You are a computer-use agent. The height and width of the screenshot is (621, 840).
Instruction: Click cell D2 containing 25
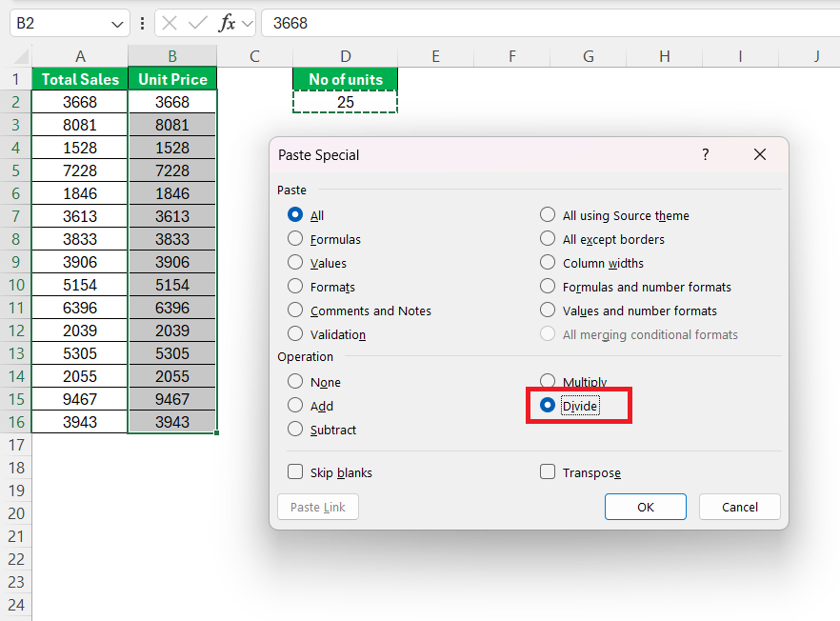(346, 102)
